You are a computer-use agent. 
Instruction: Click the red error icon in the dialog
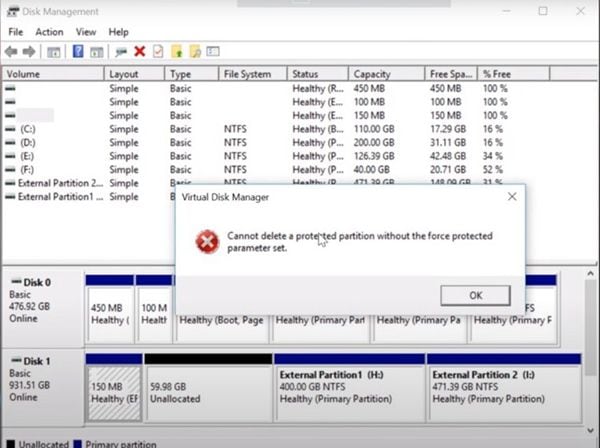pos(207,241)
